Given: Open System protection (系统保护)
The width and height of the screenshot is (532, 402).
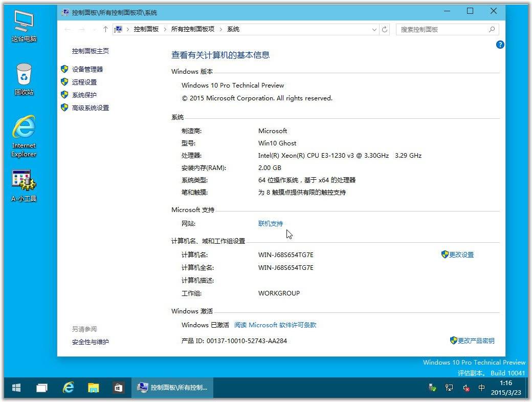Looking at the screenshot, I should [x=84, y=95].
